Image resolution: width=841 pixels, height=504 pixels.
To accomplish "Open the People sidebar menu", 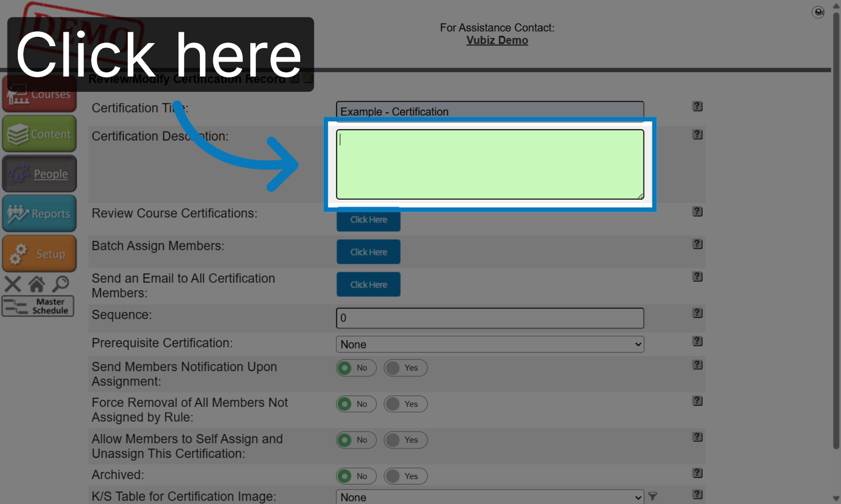I will point(39,174).
